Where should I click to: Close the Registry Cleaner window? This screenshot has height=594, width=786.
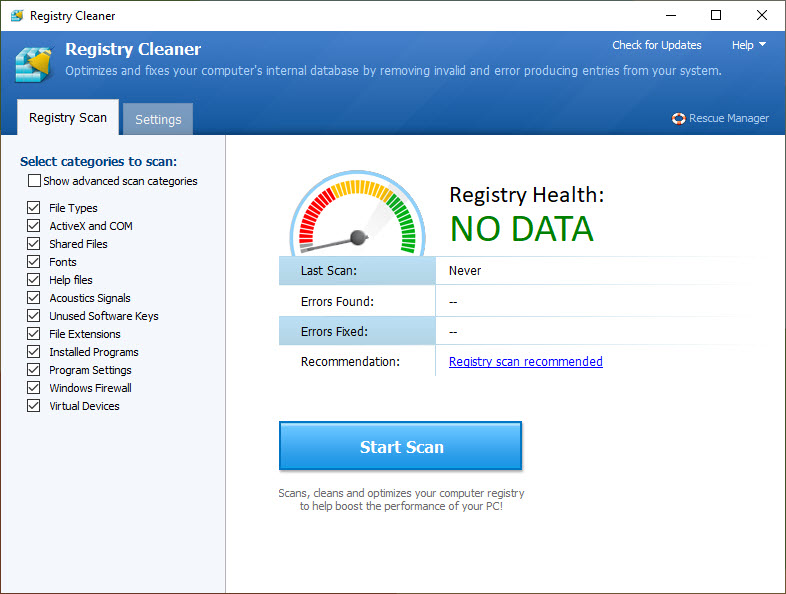[x=761, y=16]
